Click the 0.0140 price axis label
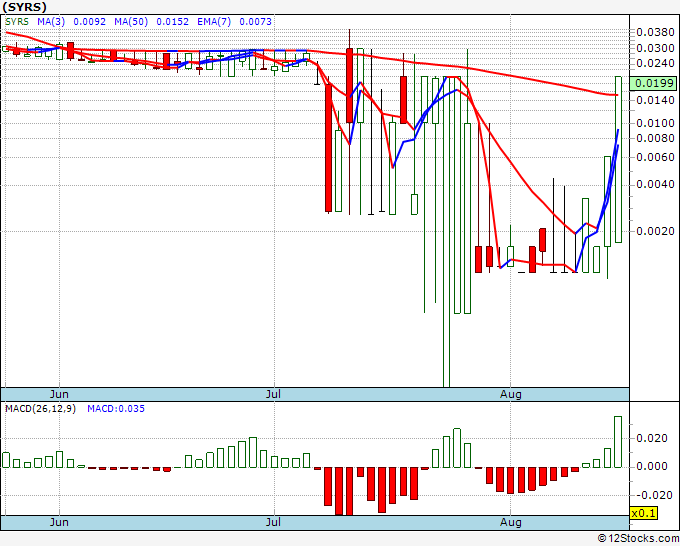680x546 pixels. tap(655, 100)
